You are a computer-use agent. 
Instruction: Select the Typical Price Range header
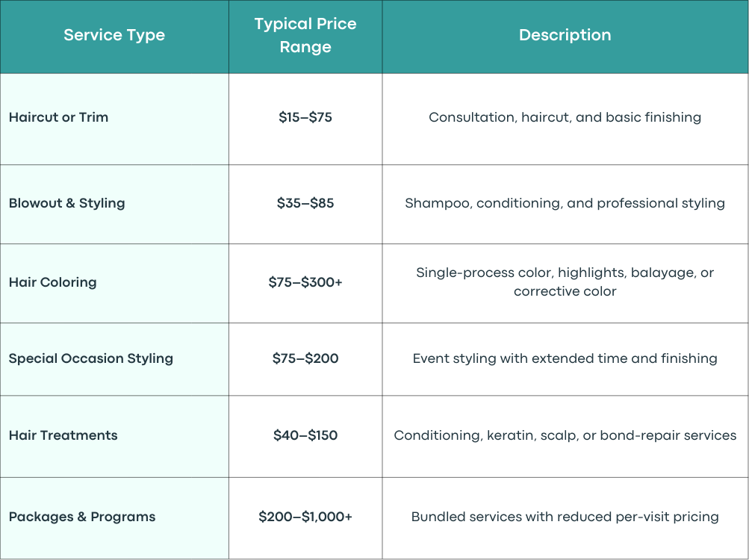(305, 35)
